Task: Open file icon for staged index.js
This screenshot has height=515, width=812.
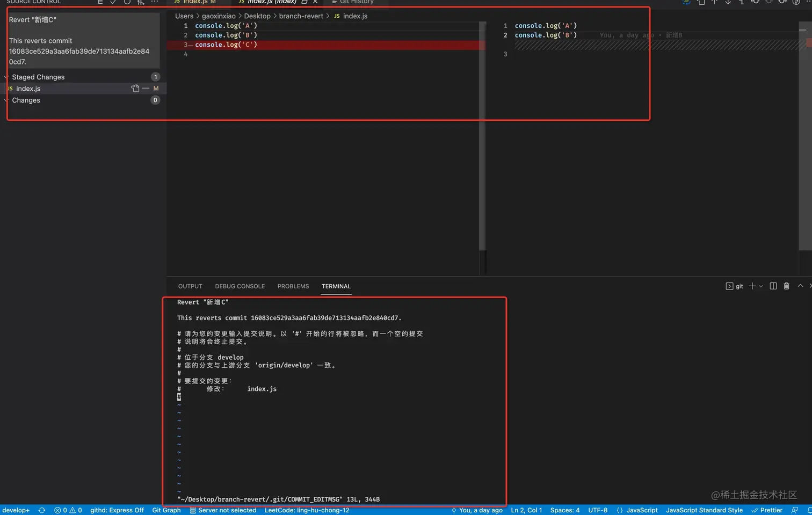Action: click(135, 89)
